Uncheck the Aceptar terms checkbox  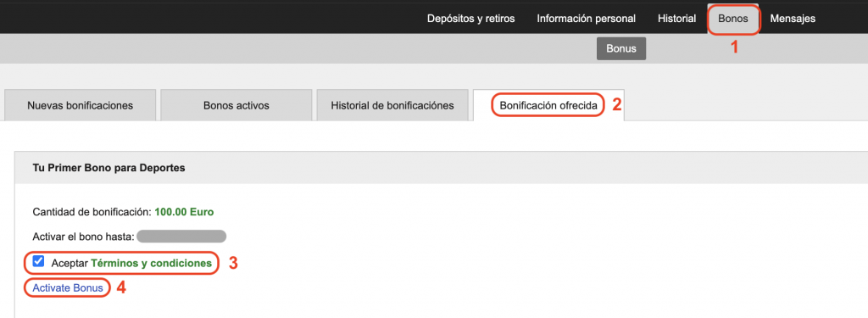38,261
